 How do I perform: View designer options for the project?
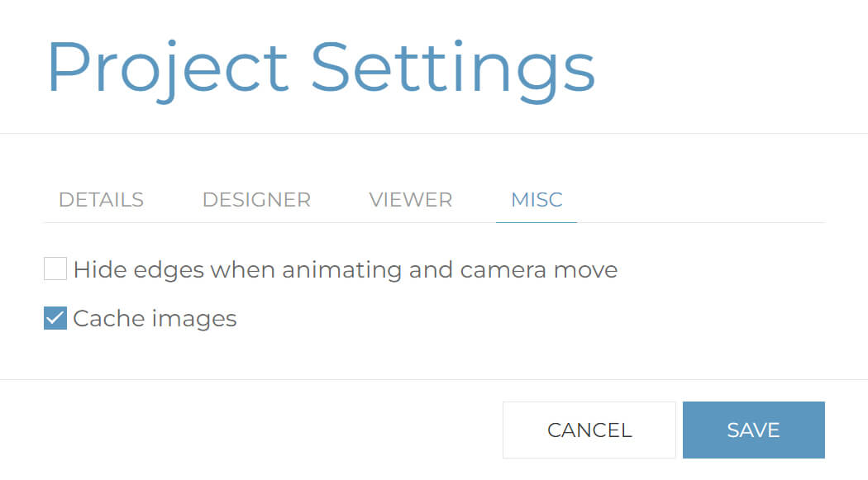coord(256,199)
